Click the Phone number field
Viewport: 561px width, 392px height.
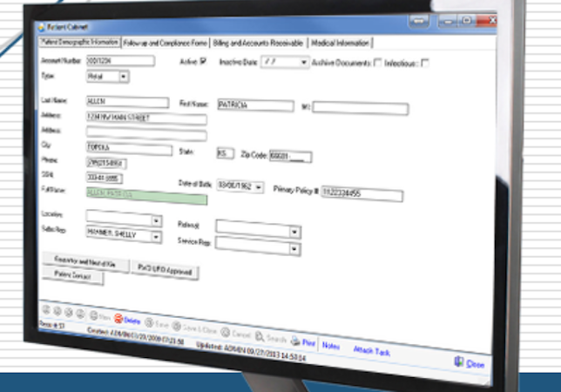106,163
